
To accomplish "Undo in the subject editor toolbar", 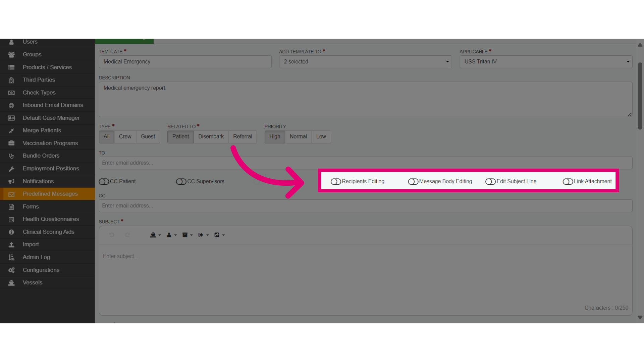I will (112, 235).
